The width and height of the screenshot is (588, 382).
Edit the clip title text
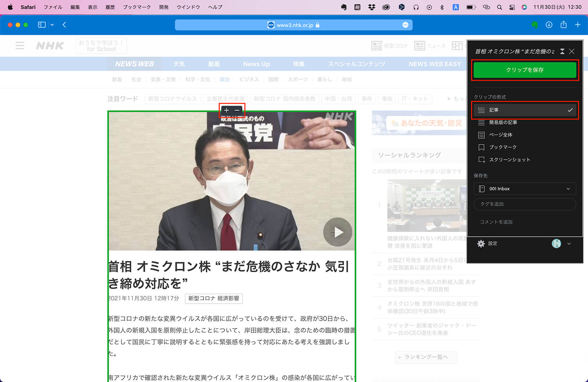coord(515,51)
